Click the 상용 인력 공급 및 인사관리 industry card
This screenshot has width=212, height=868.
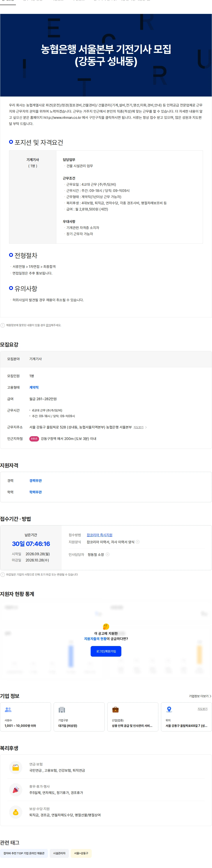coord(133,717)
